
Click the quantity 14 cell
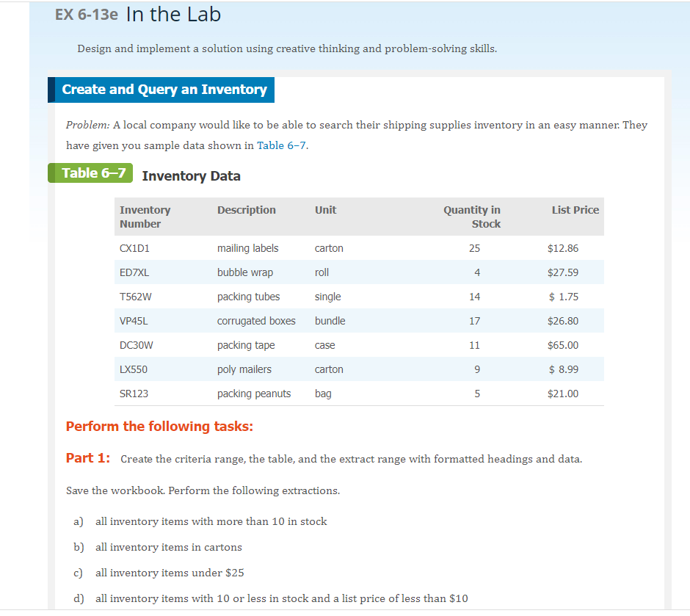point(474,297)
